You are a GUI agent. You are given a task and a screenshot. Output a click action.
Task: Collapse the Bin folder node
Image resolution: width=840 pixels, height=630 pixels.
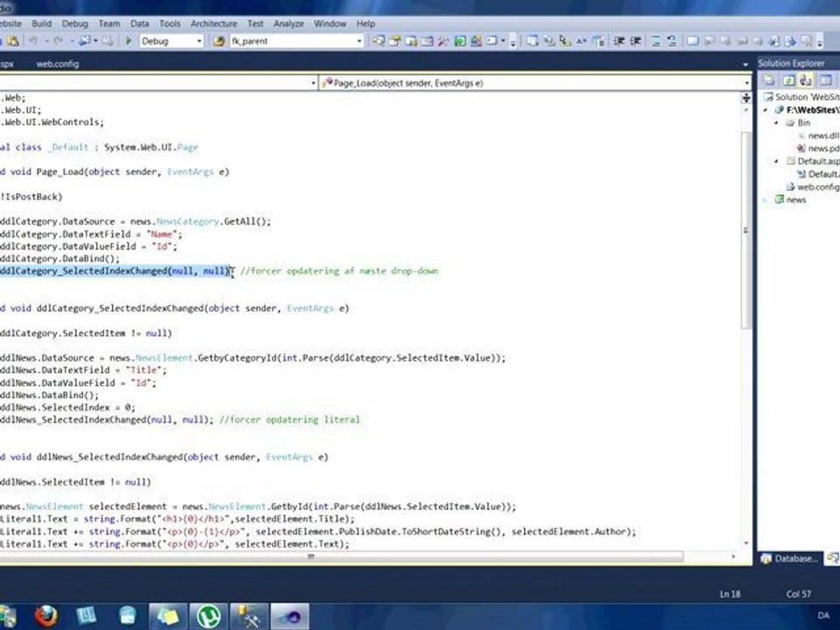tap(776, 122)
